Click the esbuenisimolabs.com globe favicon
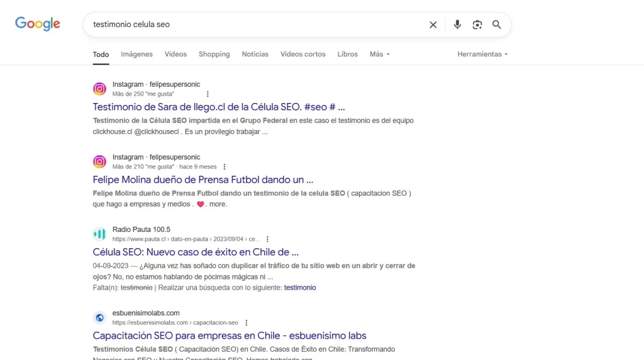 coord(99,317)
